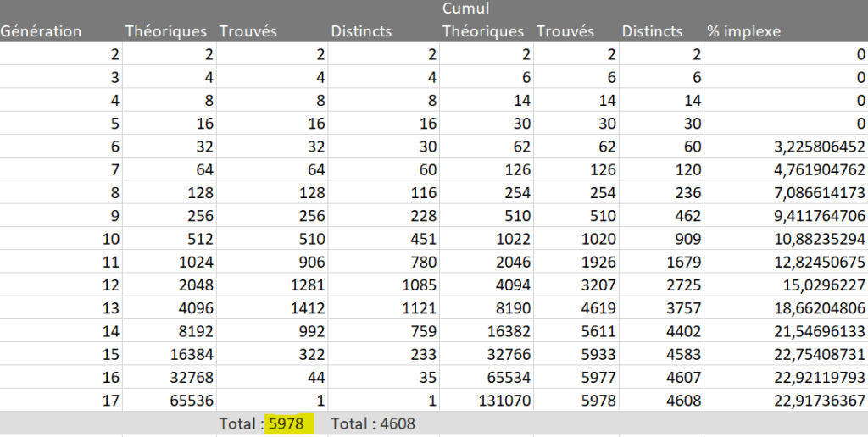The height and width of the screenshot is (437, 868).
Task: Click Théoriques header beside Génération
Action: click(165, 31)
